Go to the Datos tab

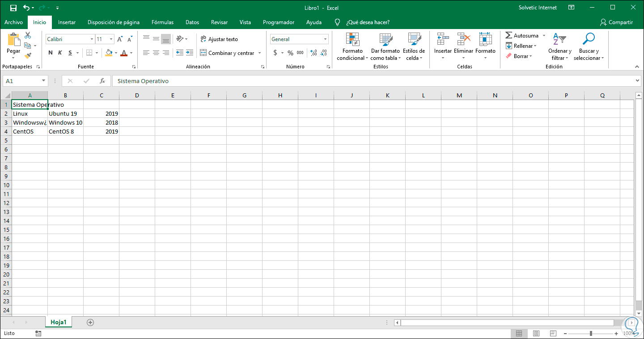(x=192, y=22)
